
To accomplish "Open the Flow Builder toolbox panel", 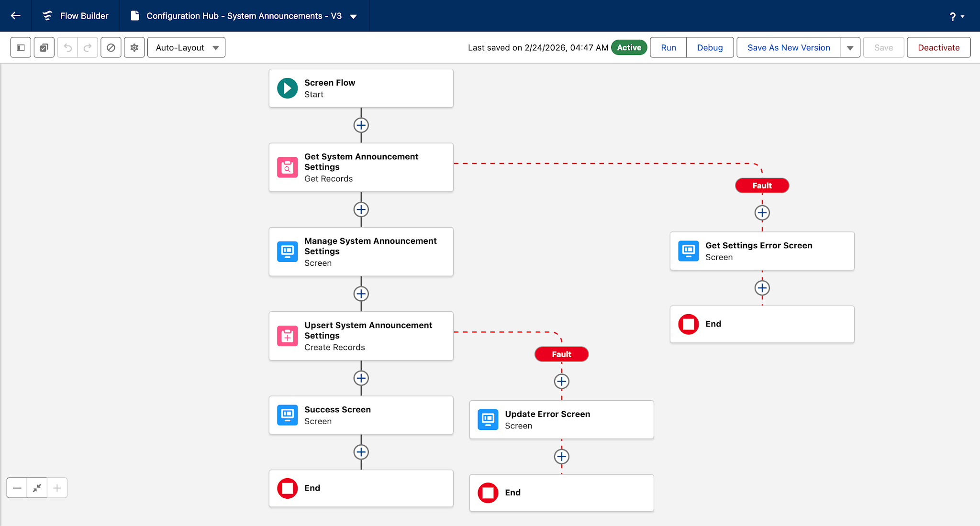I will tap(21, 47).
